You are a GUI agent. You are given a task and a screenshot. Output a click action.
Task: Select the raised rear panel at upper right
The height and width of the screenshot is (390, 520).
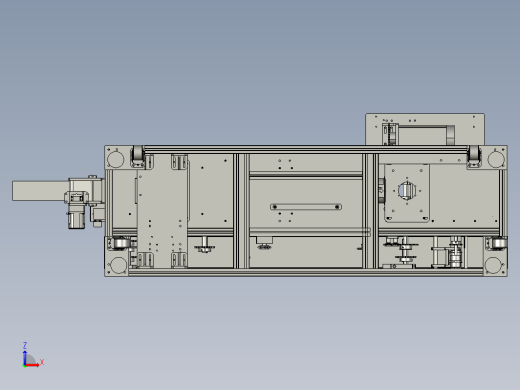[425, 129]
